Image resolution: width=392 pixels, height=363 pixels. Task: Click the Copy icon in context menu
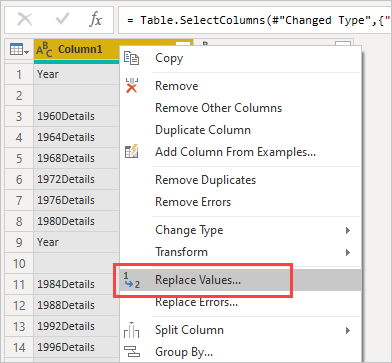(x=131, y=58)
